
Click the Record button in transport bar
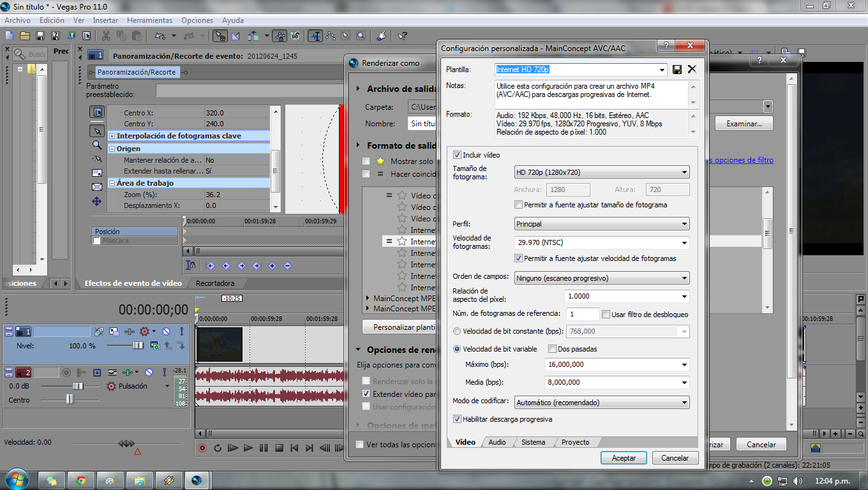(x=202, y=448)
